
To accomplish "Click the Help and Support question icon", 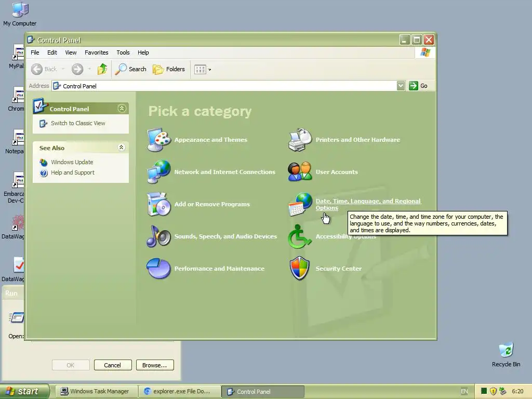I will pos(44,172).
